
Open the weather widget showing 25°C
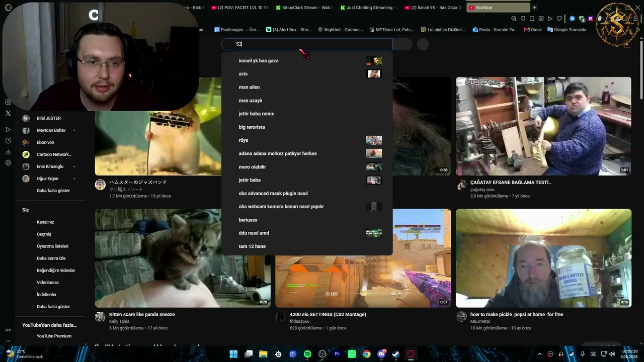(24, 354)
